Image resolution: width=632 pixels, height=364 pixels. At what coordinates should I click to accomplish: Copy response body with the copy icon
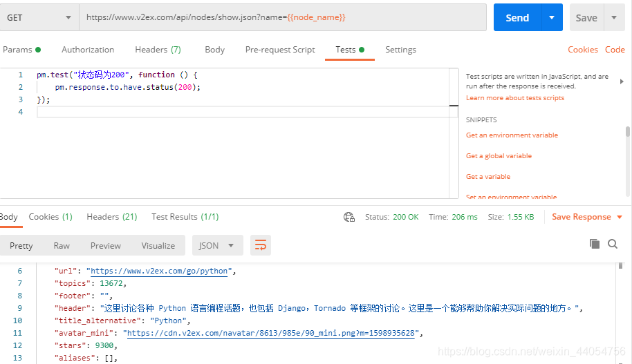click(x=595, y=244)
